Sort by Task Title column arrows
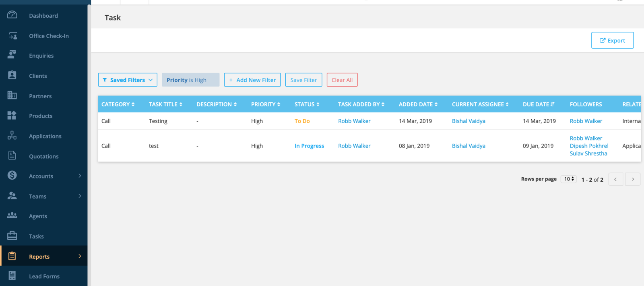The height and width of the screenshot is (286, 644). 181,104
